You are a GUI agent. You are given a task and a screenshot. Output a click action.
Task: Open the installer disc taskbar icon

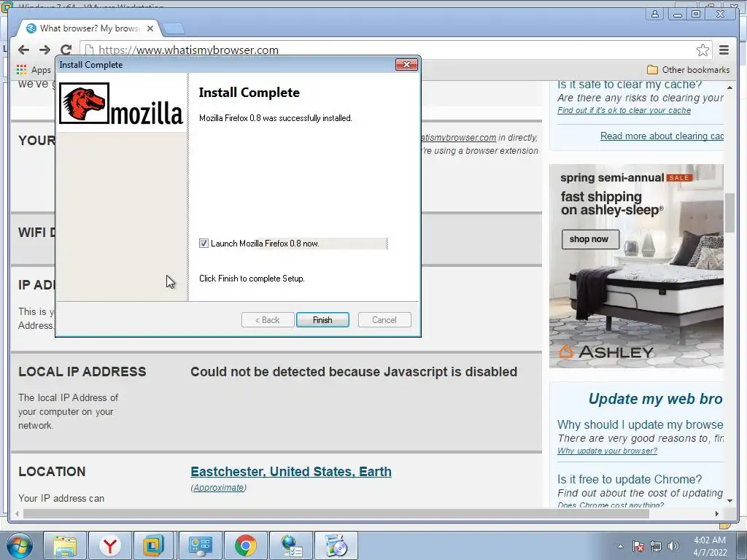tap(336, 545)
